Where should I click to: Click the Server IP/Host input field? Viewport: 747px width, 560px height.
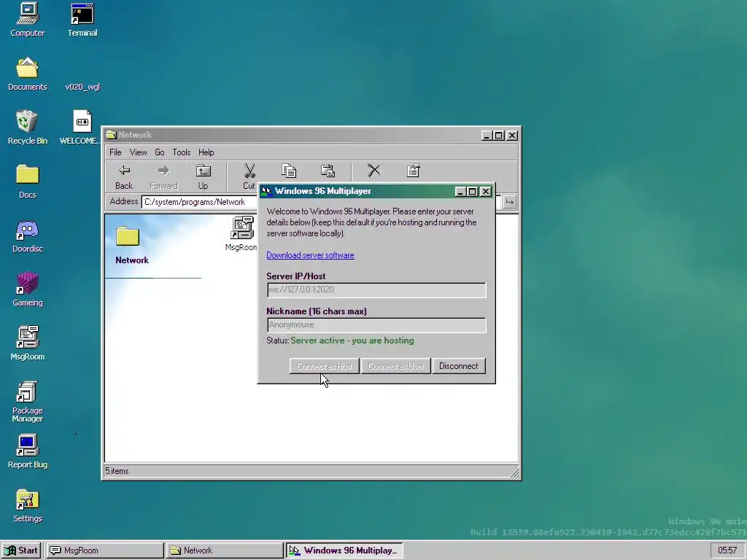[376, 289]
